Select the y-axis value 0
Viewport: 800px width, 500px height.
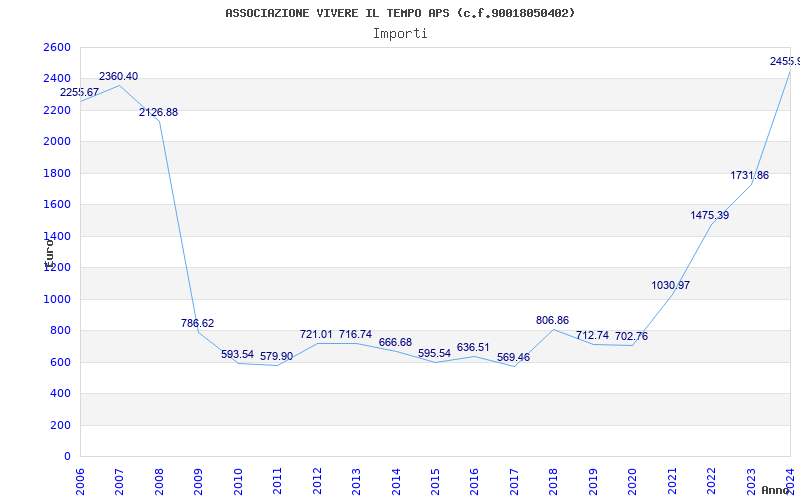[x=67, y=457]
